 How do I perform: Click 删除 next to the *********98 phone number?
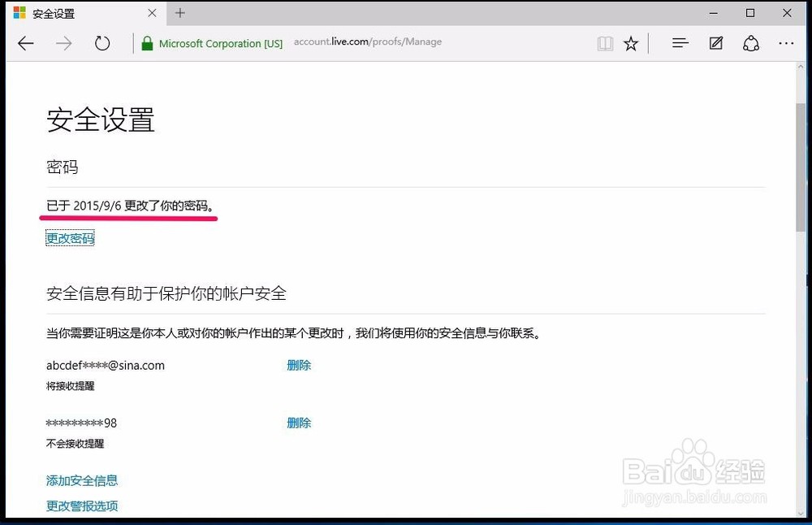(298, 423)
